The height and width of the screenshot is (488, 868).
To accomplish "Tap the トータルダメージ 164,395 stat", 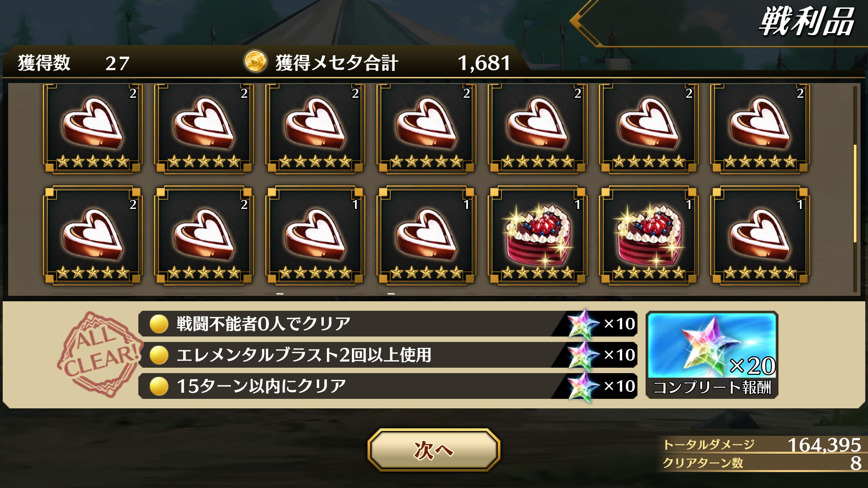I will (x=762, y=445).
